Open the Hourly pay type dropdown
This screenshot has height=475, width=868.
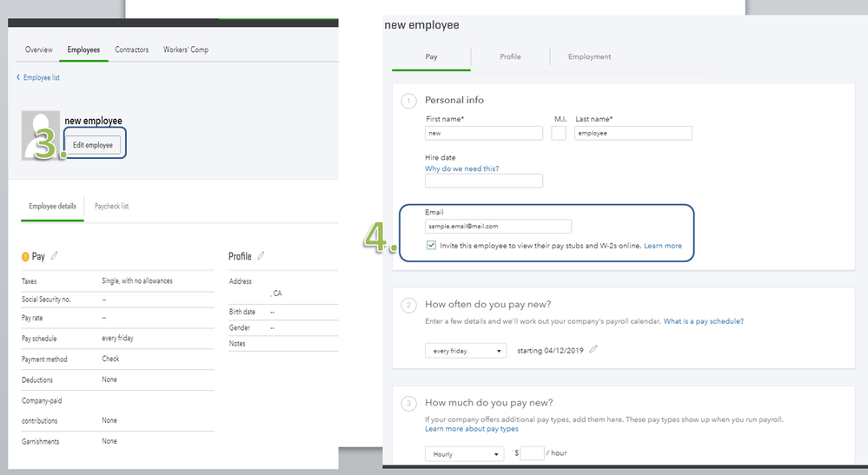(465, 454)
